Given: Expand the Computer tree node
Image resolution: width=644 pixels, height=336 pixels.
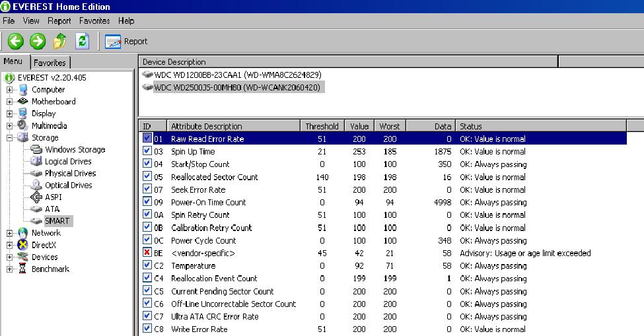Looking at the screenshot, I should point(9,89).
